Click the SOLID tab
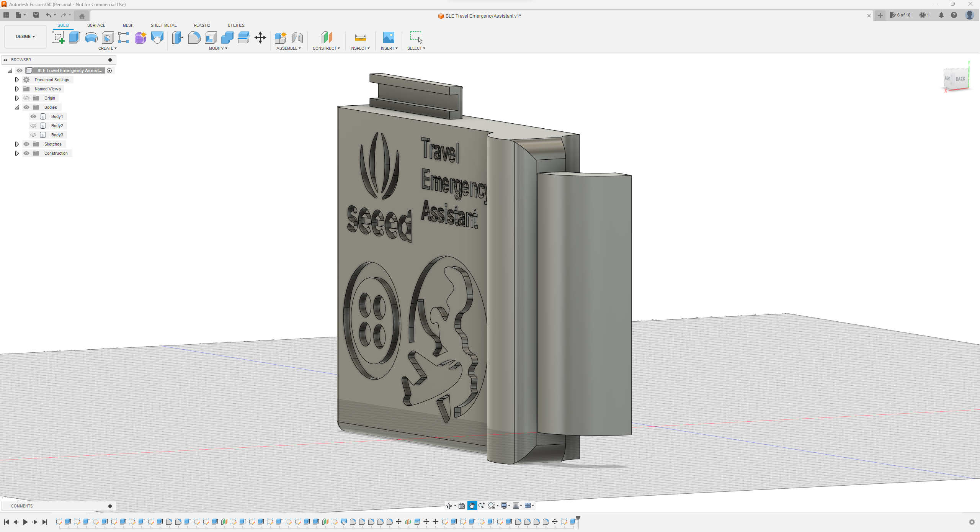The height and width of the screenshot is (532, 980). click(64, 25)
